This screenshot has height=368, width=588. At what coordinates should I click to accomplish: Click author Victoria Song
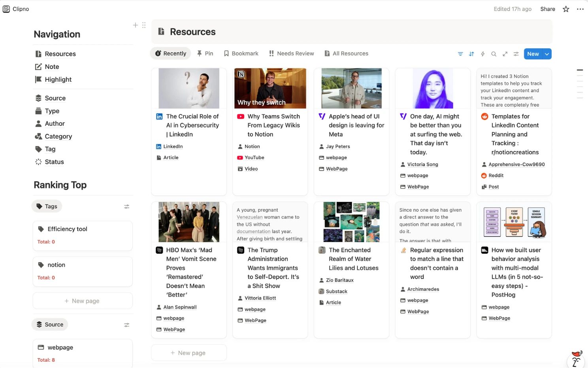tap(423, 165)
